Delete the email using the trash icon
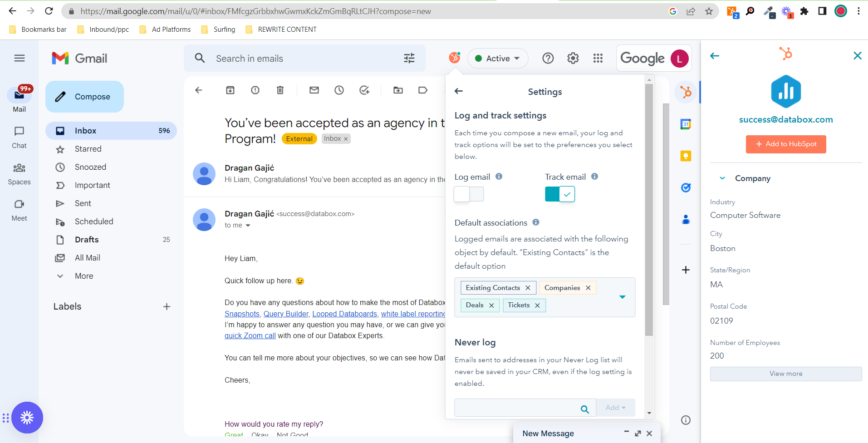868x443 pixels. (280, 90)
